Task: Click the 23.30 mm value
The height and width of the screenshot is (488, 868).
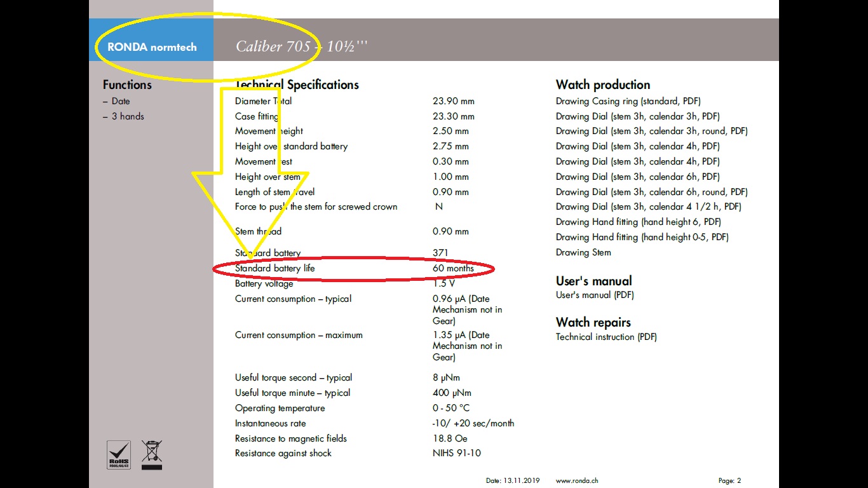Action: coord(453,116)
